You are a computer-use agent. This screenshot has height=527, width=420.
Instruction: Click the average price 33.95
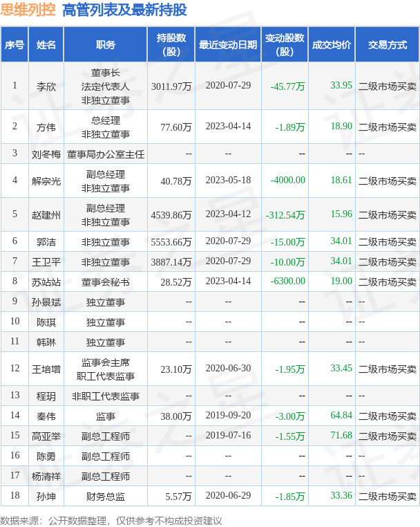click(x=341, y=85)
